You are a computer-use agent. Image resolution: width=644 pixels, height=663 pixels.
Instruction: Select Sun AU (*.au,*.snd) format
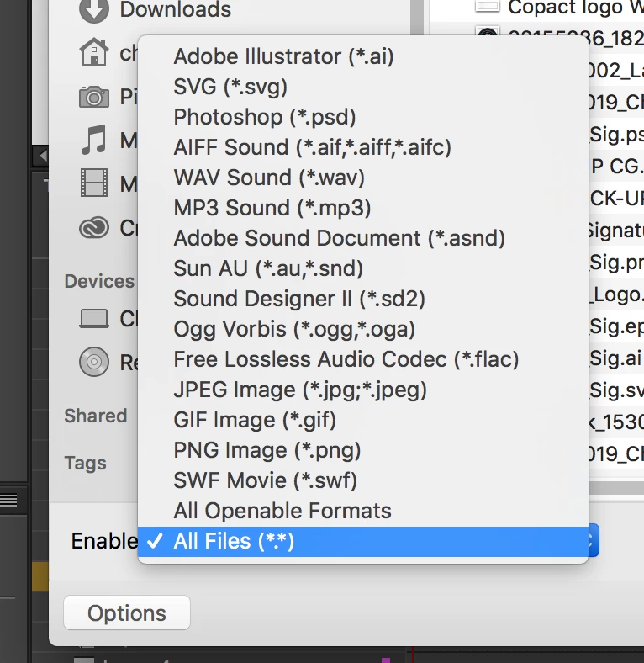(x=363, y=268)
